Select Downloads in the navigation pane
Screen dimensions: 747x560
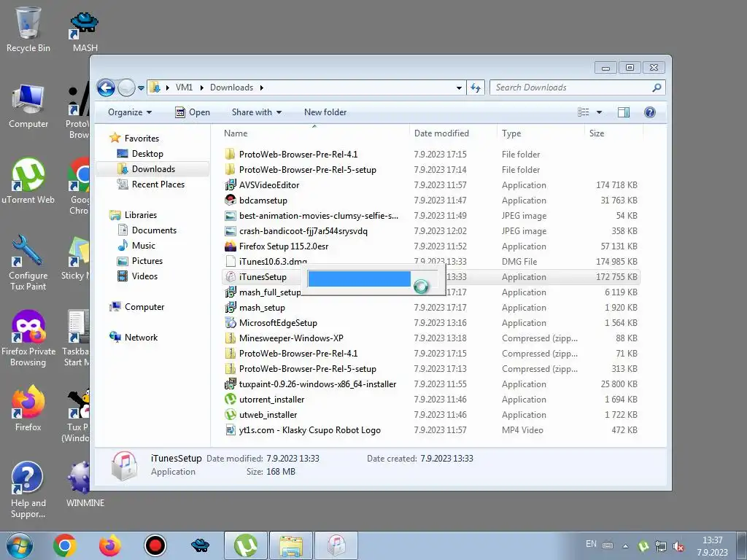pos(153,169)
